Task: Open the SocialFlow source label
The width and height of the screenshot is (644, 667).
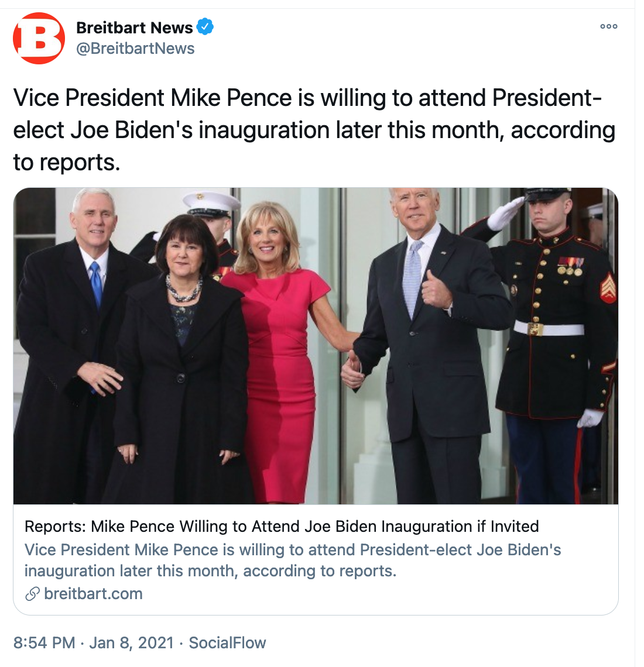Action: (x=227, y=643)
